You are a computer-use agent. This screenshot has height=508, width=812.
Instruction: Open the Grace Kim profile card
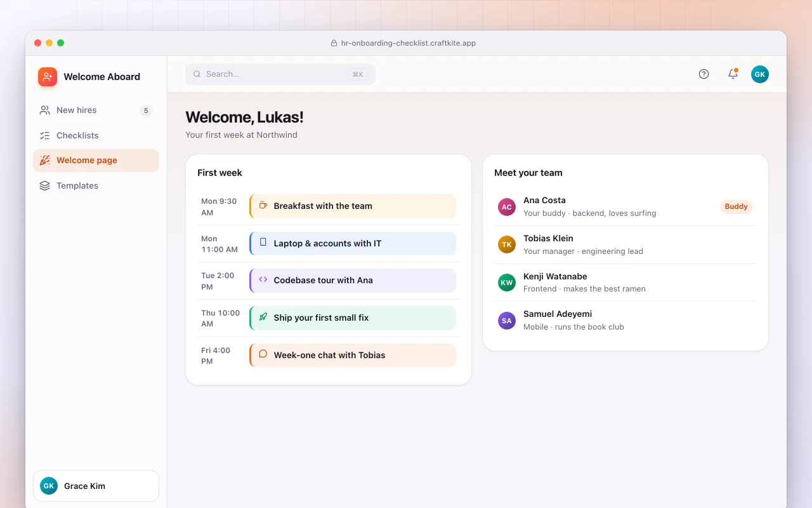point(96,486)
